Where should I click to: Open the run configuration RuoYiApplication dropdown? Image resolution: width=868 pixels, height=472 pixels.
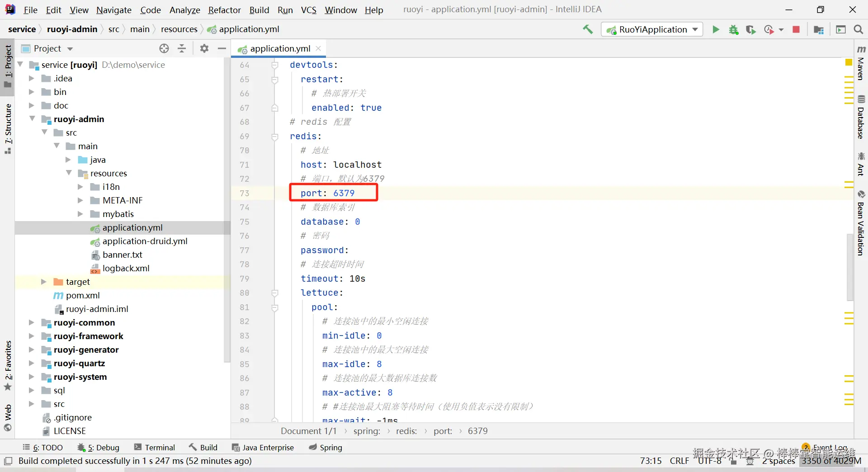[x=652, y=29]
